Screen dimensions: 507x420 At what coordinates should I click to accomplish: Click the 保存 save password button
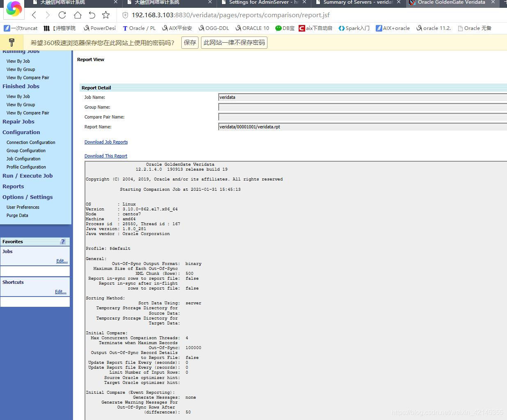click(190, 43)
